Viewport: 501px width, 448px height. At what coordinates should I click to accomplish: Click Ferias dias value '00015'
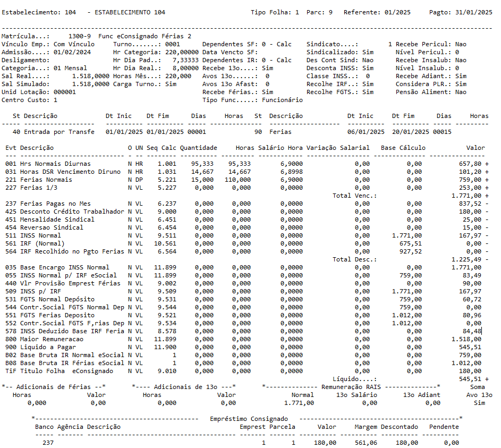[x=442, y=132]
